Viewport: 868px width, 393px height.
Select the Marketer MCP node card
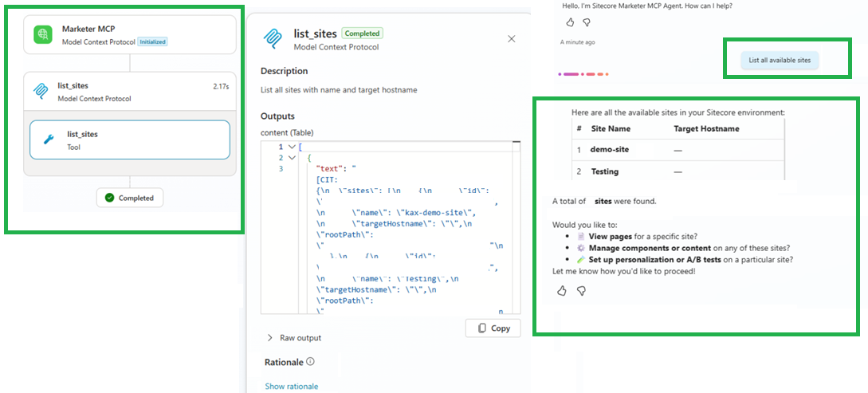[x=130, y=34]
